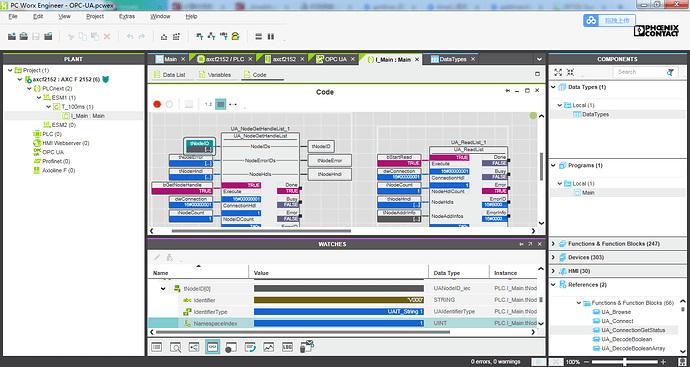The height and width of the screenshot is (367, 690).
Task: Click the cloud upload button at top right
Action: click(609, 20)
